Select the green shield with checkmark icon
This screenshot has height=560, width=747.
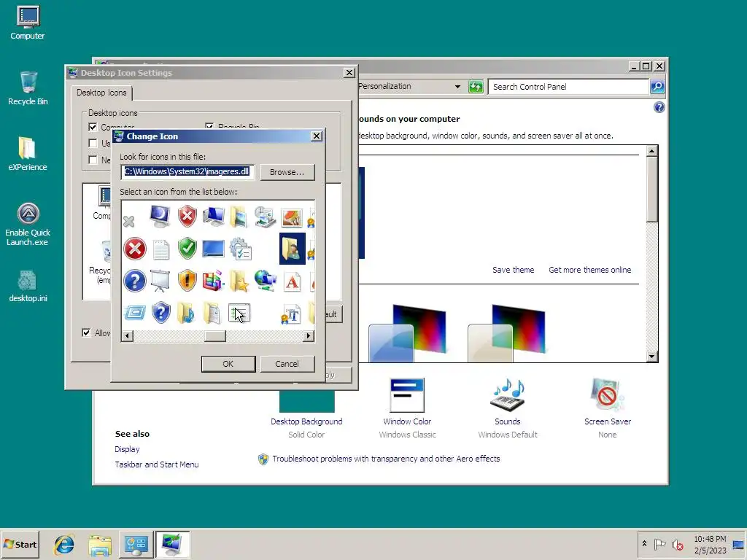click(187, 249)
